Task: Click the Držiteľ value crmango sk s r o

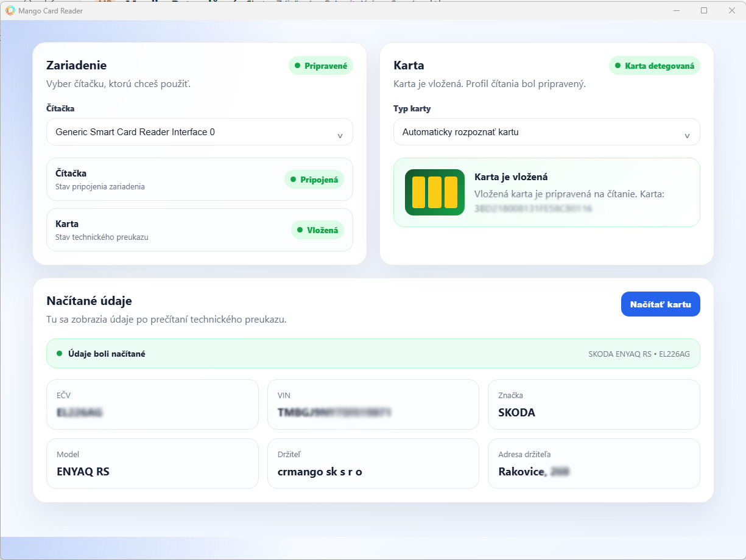Action: coord(320,472)
